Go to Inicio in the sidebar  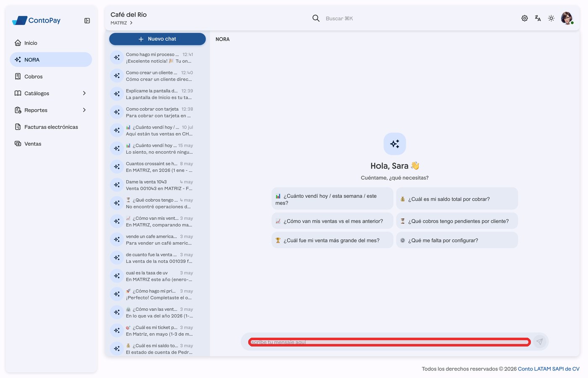51,43
